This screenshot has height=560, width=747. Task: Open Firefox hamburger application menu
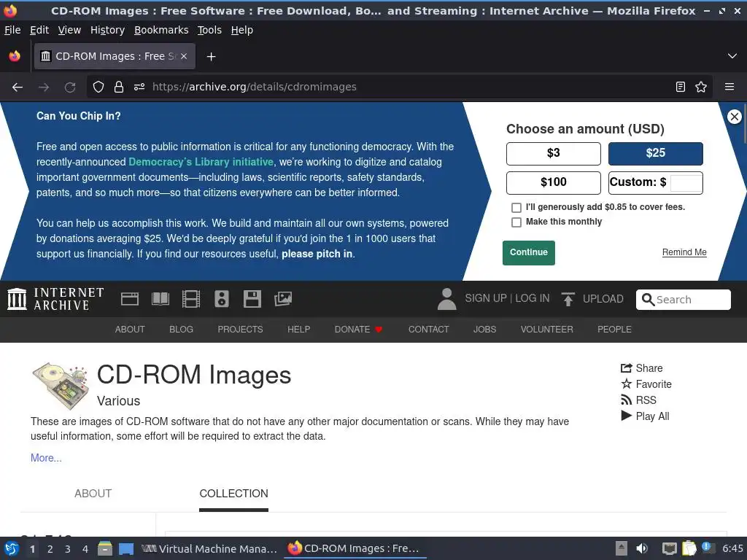729,87
